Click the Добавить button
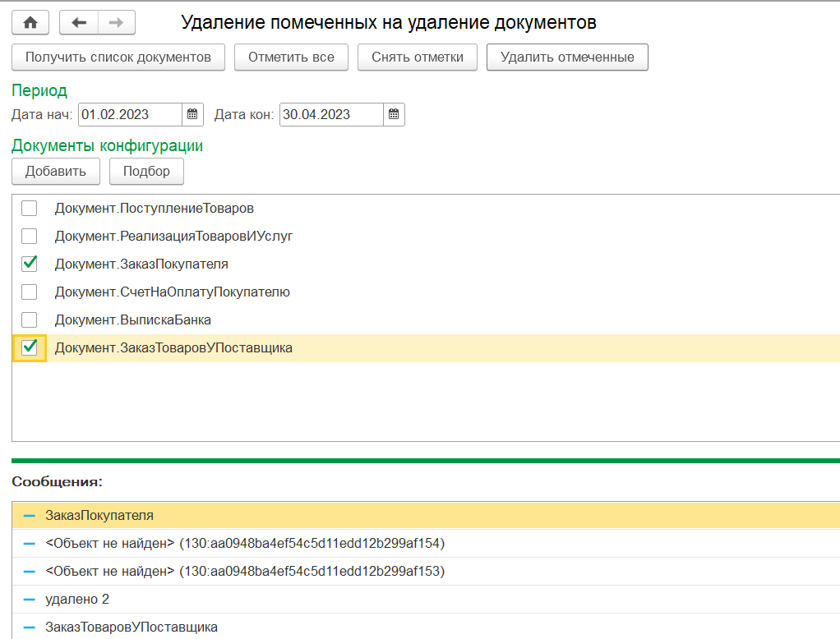 click(56, 172)
